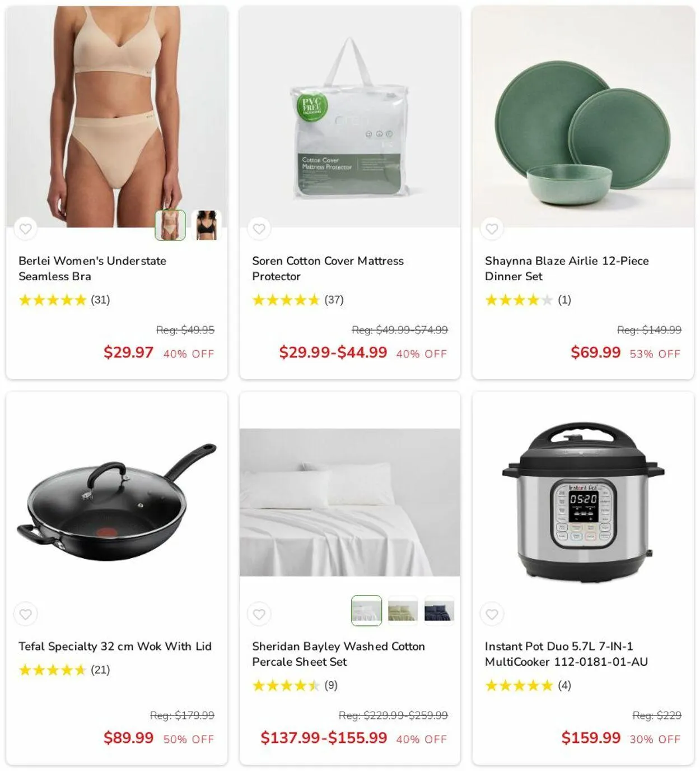View the green dinner set product image
700x771 pixels.
click(583, 117)
